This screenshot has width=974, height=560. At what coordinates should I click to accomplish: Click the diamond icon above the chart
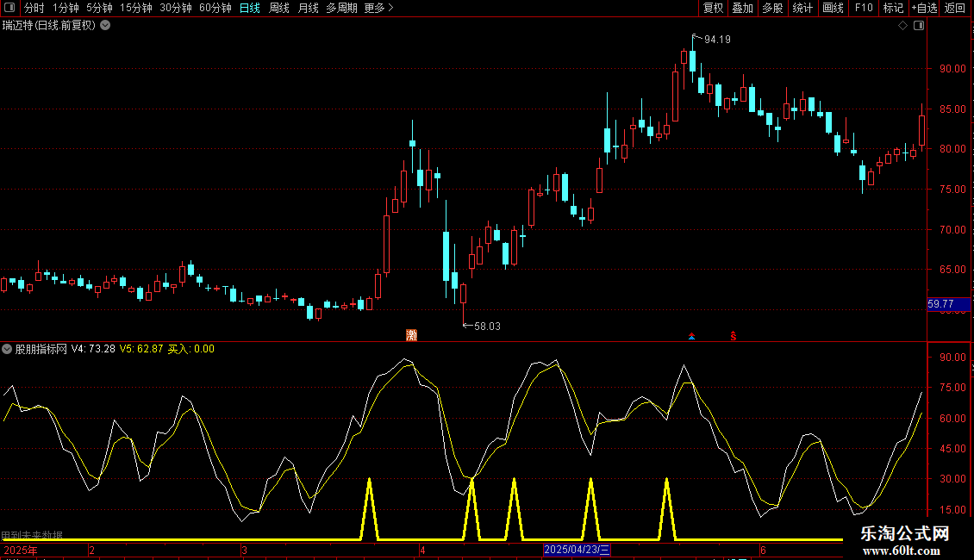click(x=903, y=26)
